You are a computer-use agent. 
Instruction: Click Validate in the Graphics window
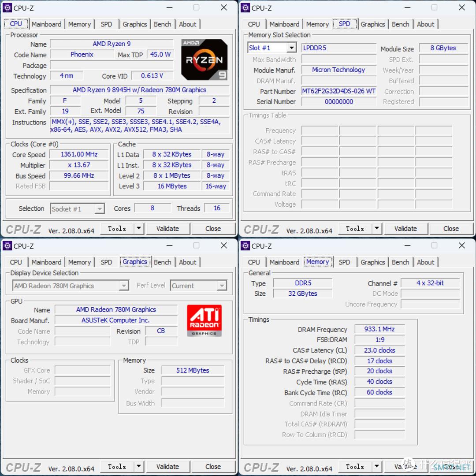pyautogui.click(x=167, y=466)
